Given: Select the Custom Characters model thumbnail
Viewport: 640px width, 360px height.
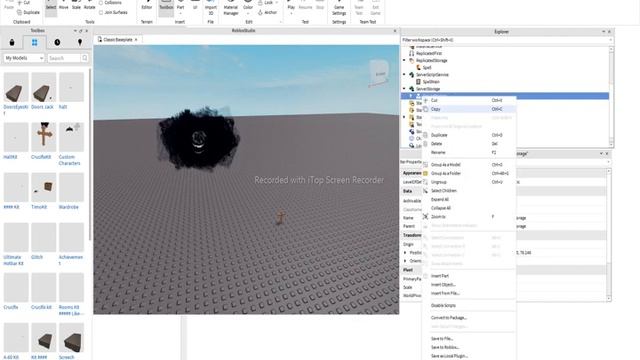Looking at the screenshot, I should [x=71, y=137].
